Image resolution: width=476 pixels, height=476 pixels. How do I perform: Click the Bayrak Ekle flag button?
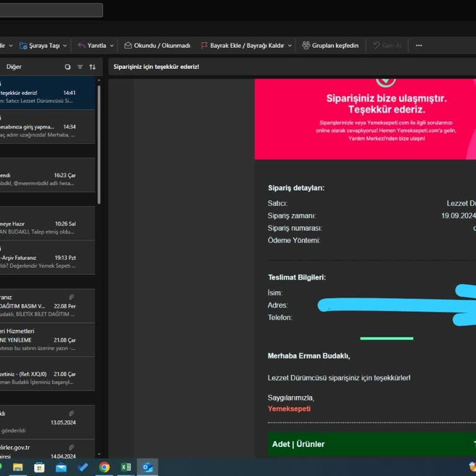tap(242, 45)
